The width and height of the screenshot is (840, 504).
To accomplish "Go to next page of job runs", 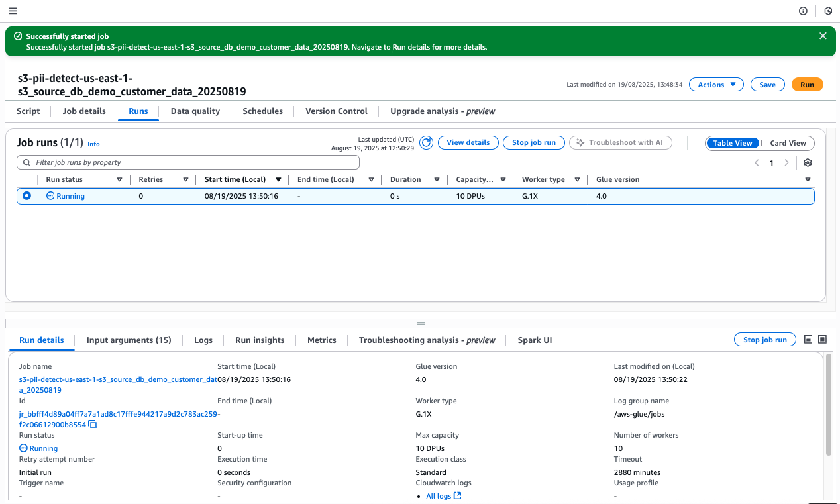I will [x=786, y=163].
